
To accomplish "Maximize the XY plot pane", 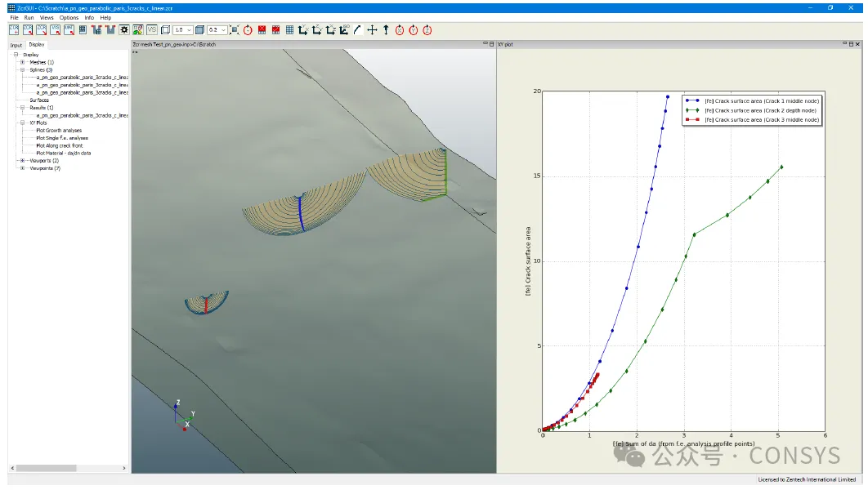I will pyautogui.click(x=852, y=43).
